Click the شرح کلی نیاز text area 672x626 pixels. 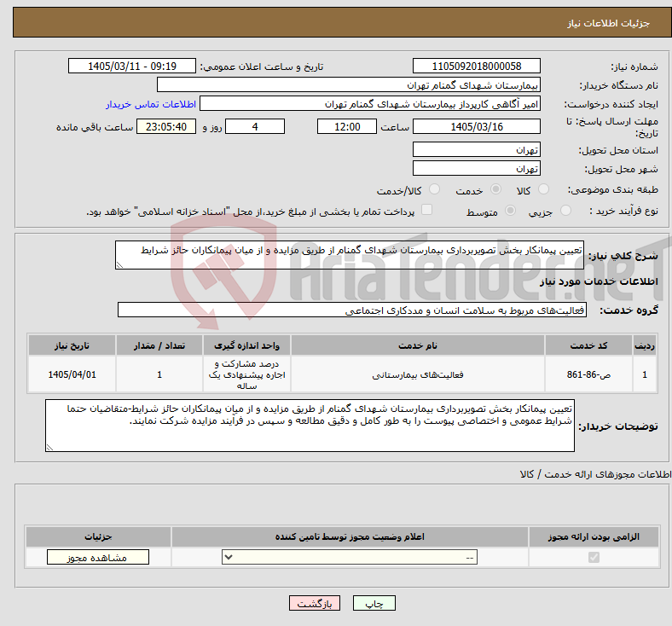pyautogui.click(x=350, y=255)
